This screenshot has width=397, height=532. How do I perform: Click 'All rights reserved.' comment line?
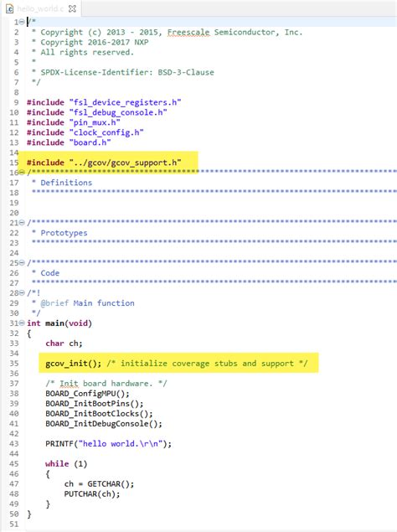coord(87,52)
